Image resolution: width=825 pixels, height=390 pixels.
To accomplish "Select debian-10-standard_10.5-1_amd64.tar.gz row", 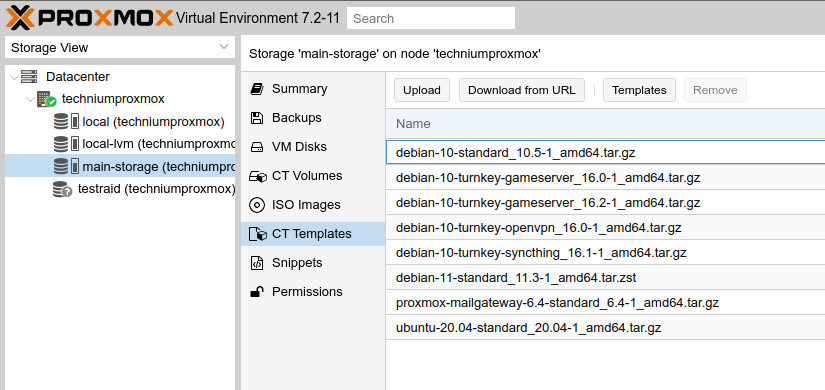I will coord(605,153).
